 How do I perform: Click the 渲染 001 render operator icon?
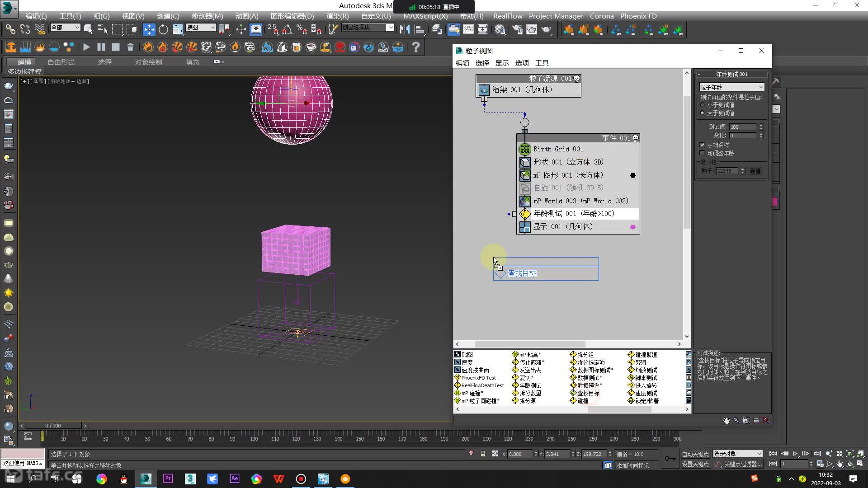pyautogui.click(x=484, y=90)
